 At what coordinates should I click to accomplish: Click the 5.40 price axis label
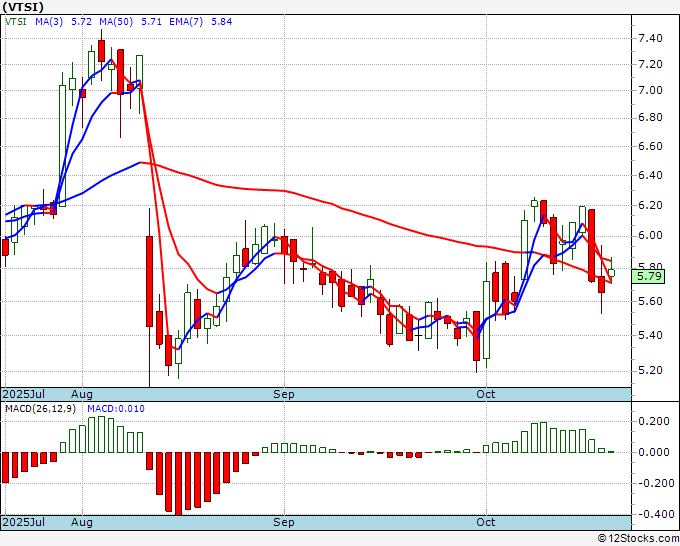click(651, 336)
